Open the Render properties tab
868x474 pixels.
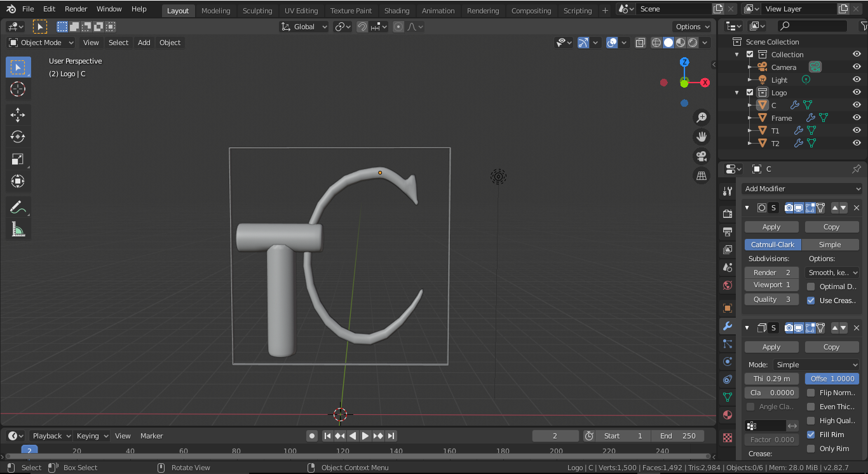[728, 213]
